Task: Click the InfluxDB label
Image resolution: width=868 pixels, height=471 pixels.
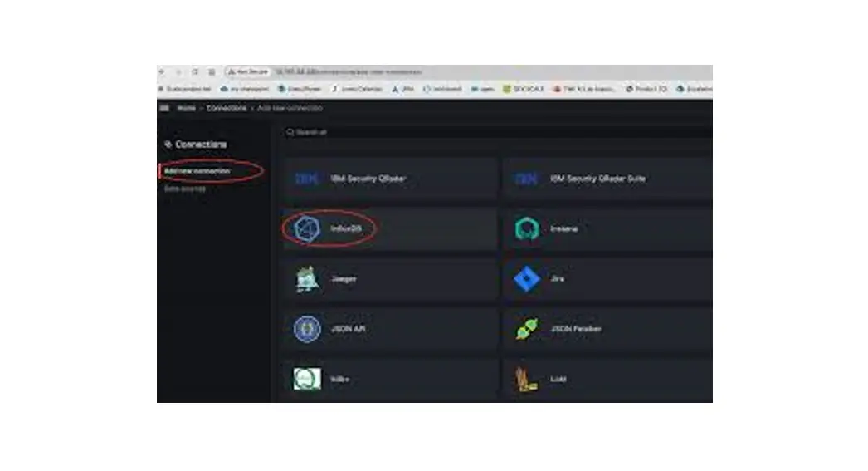Action: [346, 228]
